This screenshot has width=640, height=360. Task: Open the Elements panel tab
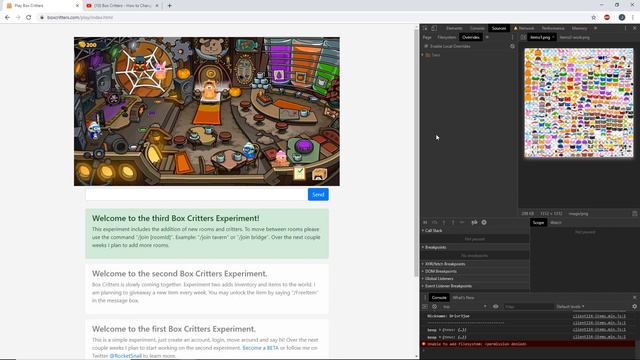click(454, 28)
